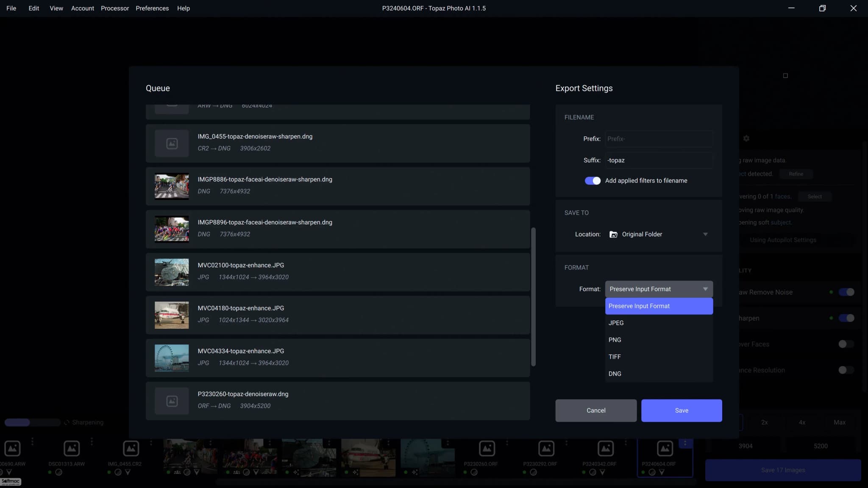Screen dimensions: 868x488
Task: Toggle Add applied filters to filename
Action: pos(593,180)
